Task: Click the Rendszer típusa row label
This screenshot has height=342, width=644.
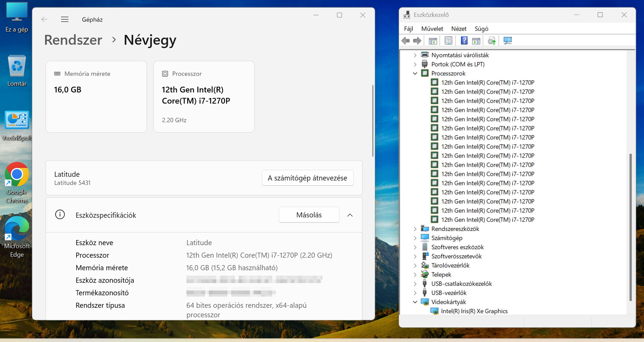Action: [x=100, y=305]
